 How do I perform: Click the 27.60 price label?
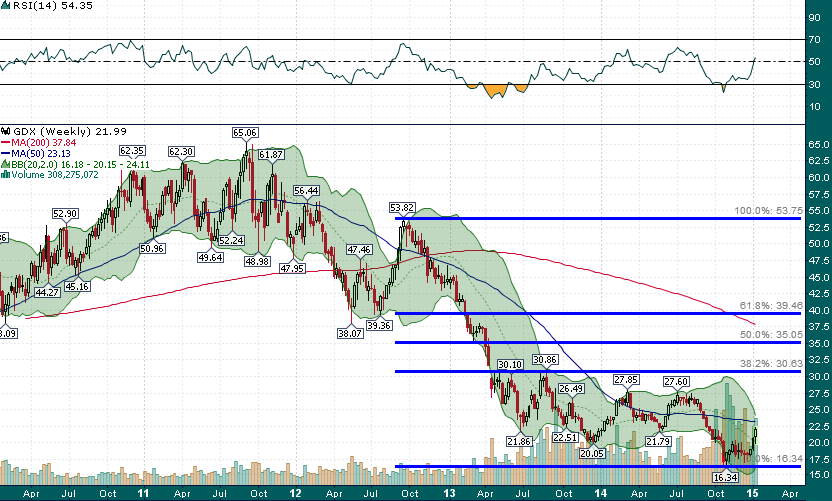click(677, 382)
